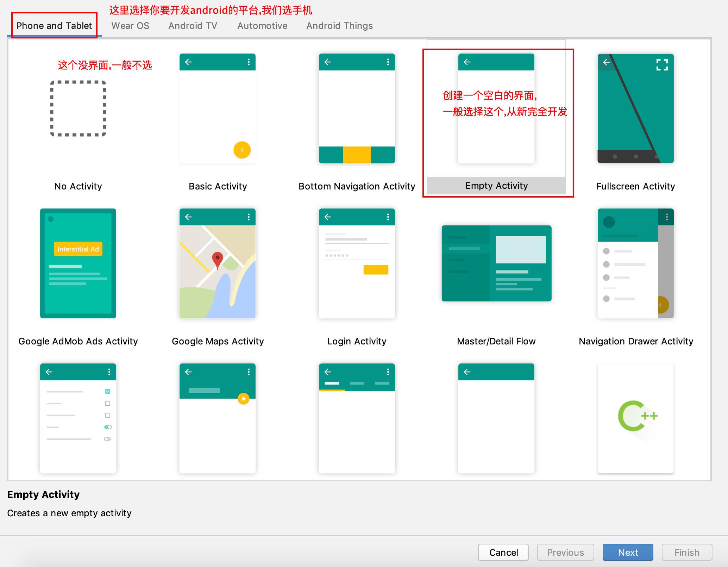
Task: Click the 'Interstitial Ad' badge in AdMob thumbnail
Action: [78, 249]
